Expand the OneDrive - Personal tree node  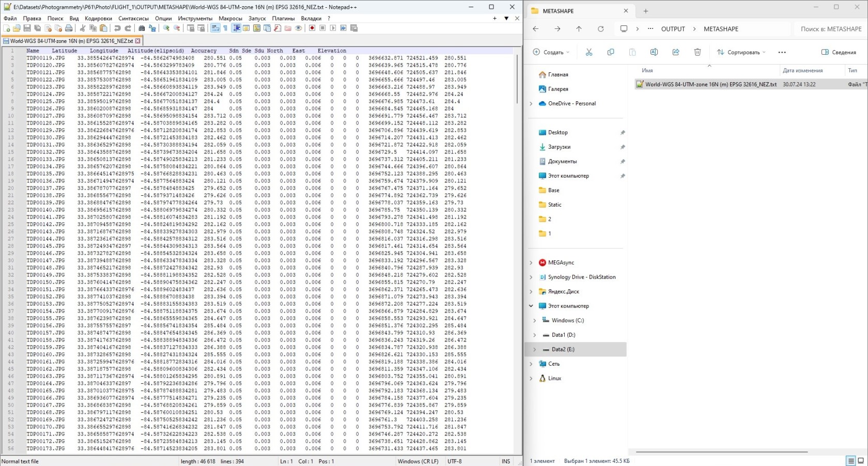tap(531, 103)
